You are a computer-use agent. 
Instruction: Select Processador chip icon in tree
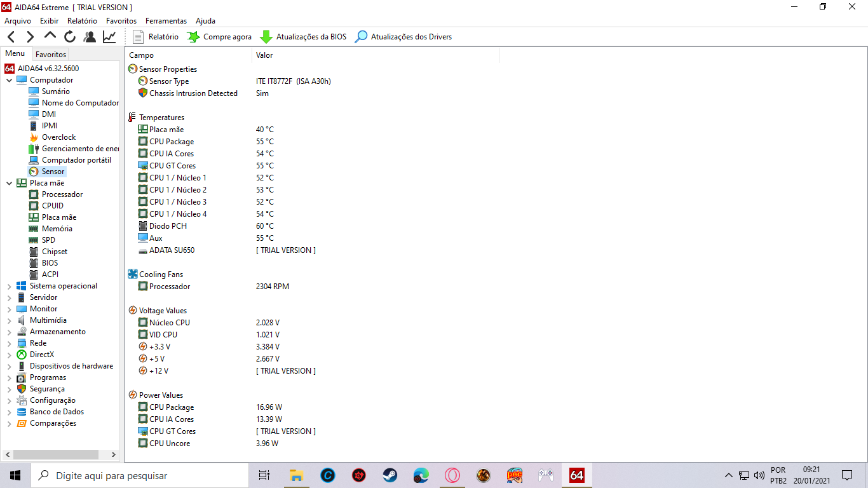[34, 194]
